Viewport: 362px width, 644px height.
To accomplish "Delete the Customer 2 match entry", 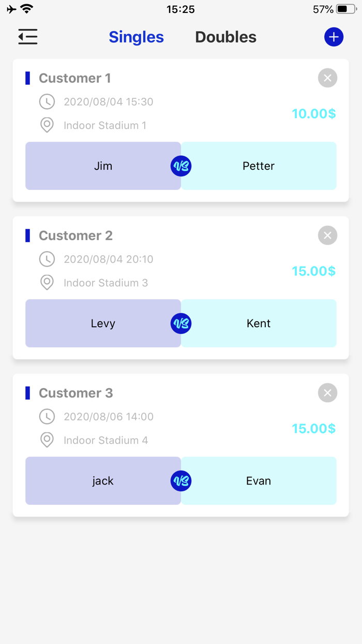I will coord(327,236).
